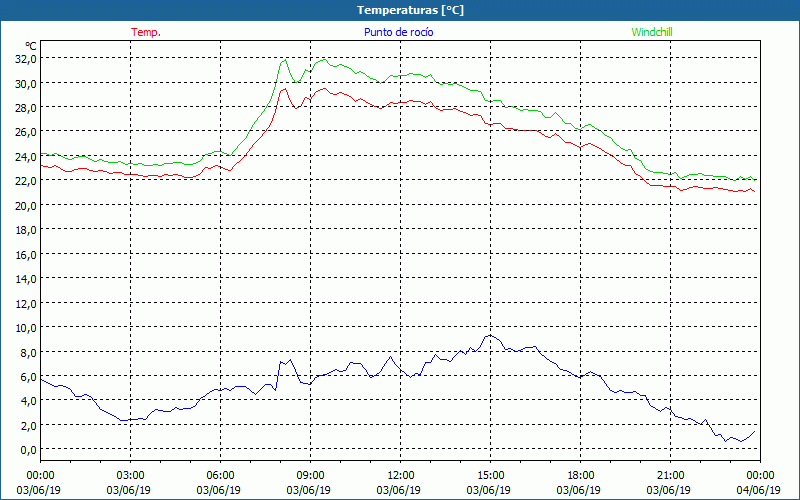The image size is (800, 500).
Task: Click the '03/06/19' date under 21:00
Action: 668,490
